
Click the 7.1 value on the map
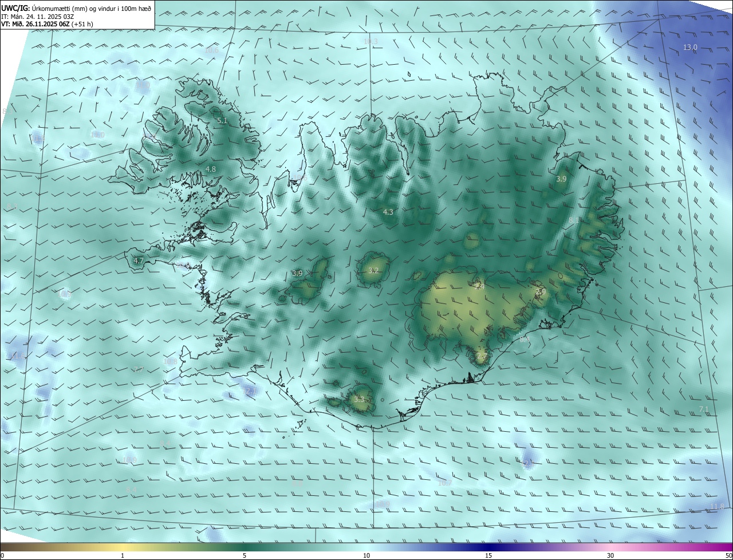704,409
